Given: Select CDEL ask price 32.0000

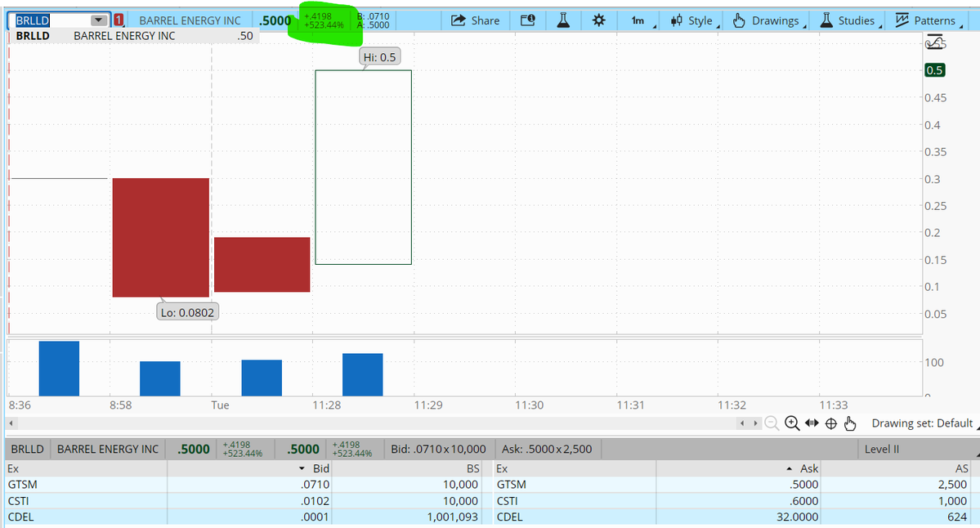Looking at the screenshot, I should (797, 517).
